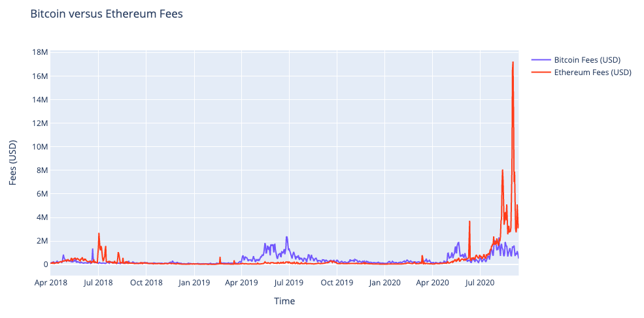Click the Apr 2019 x-axis label

pyautogui.click(x=241, y=283)
